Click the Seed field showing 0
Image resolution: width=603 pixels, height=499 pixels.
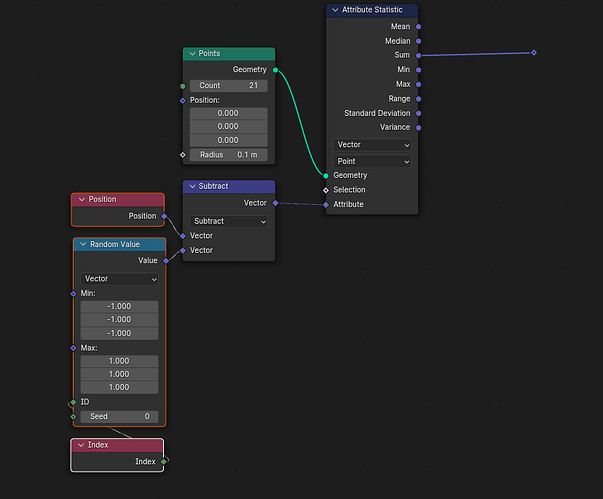(x=120, y=417)
